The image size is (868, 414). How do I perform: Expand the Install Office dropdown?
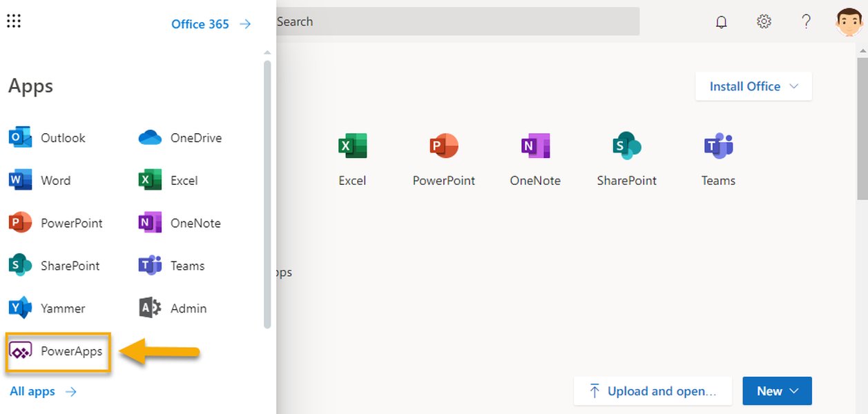coord(753,86)
